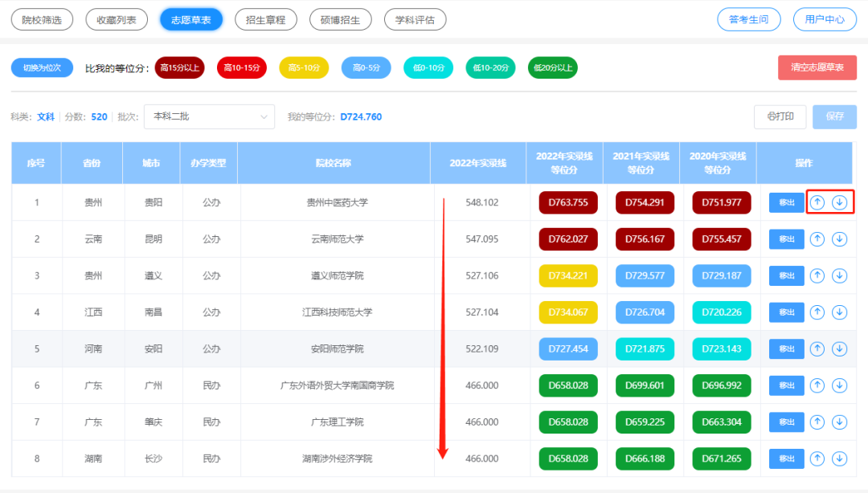
Task: Open 用户中心
Action: click(x=825, y=20)
